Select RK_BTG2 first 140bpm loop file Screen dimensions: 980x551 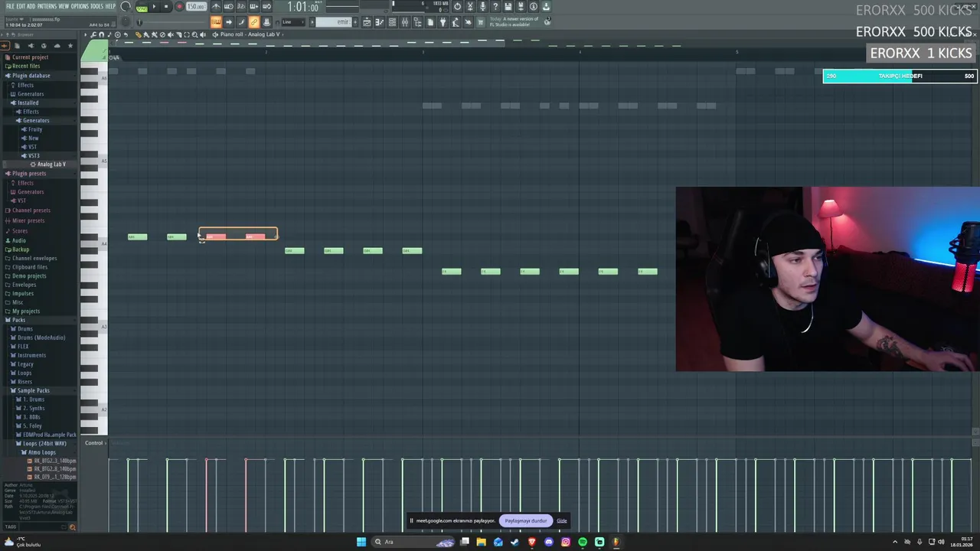(x=54, y=461)
